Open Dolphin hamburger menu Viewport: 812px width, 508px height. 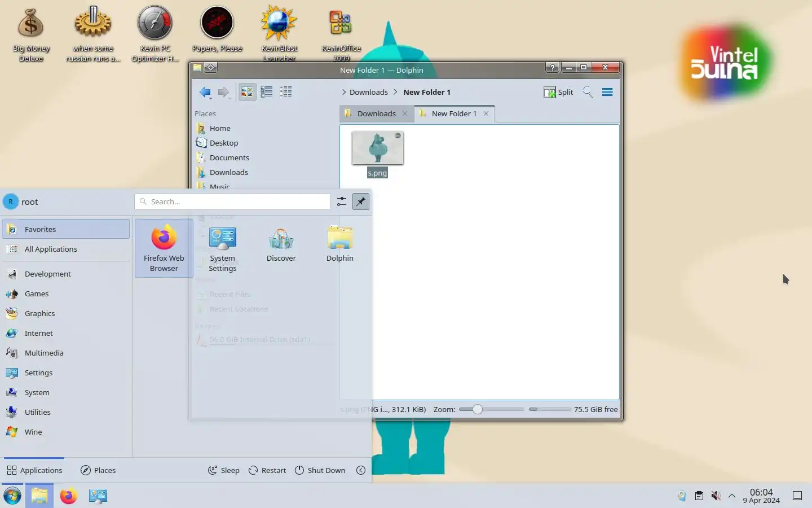(x=607, y=92)
